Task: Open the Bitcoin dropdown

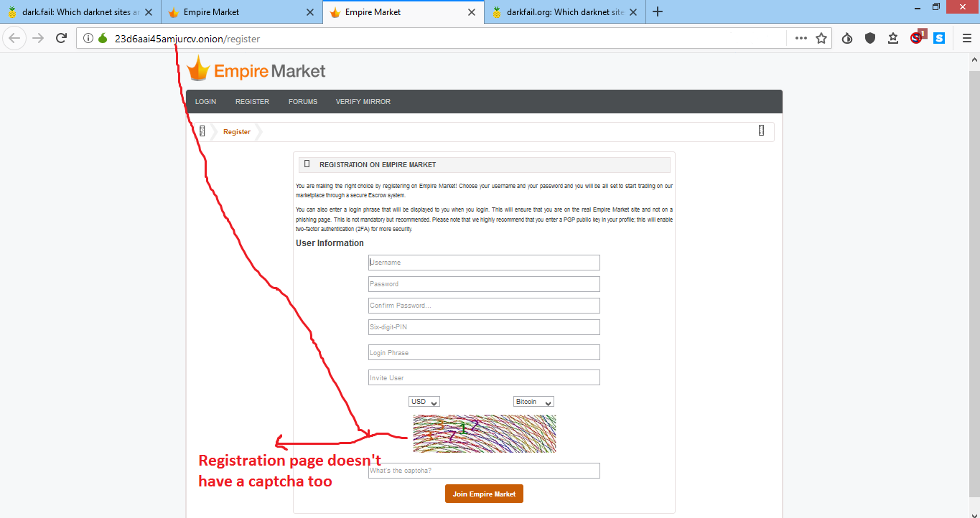Action: 533,402
